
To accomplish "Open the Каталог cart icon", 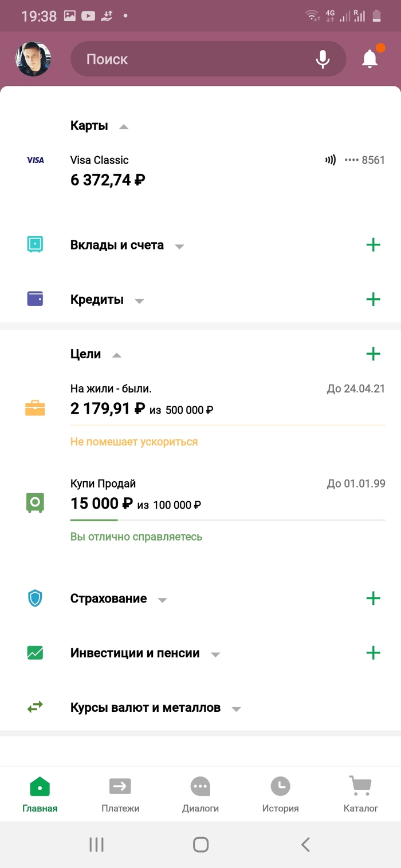I will coord(361,786).
